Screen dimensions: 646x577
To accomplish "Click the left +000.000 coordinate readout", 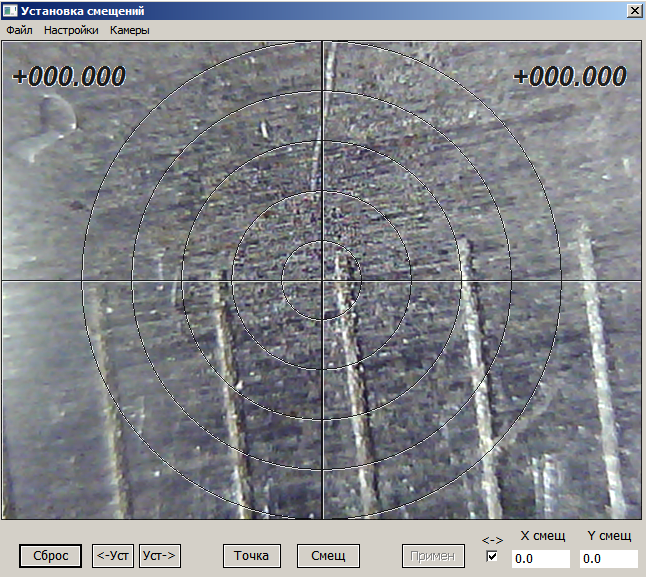I will pos(69,76).
